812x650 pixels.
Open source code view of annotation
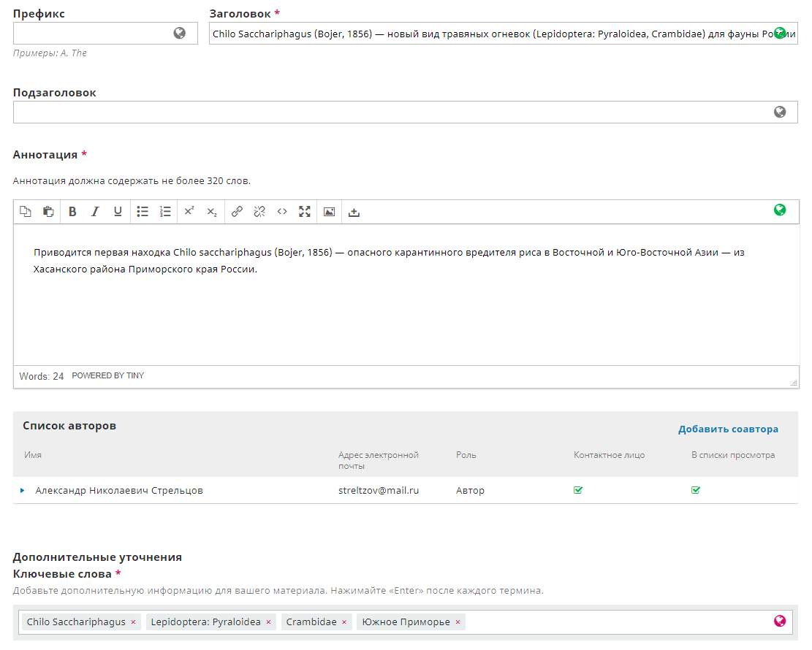282,212
